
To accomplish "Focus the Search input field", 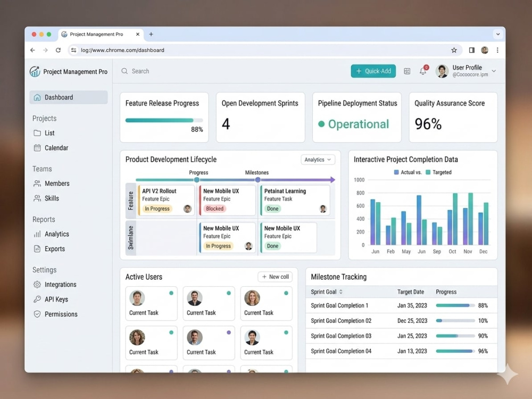I will pyautogui.click(x=231, y=71).
